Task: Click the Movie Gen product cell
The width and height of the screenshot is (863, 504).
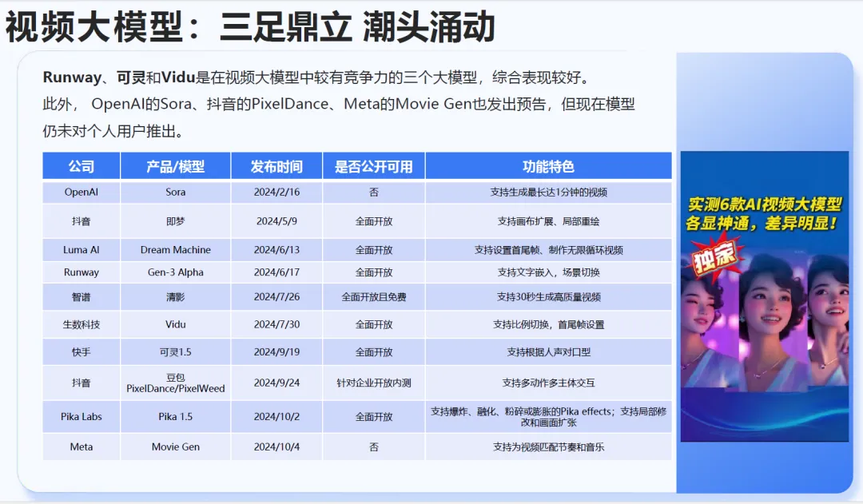Action: coord(176,446)
